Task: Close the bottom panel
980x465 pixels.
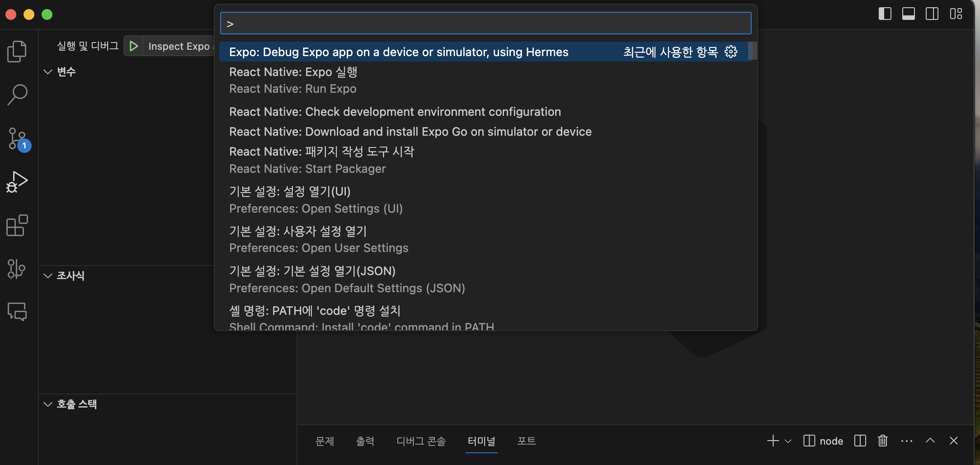Action: point(954,441)
